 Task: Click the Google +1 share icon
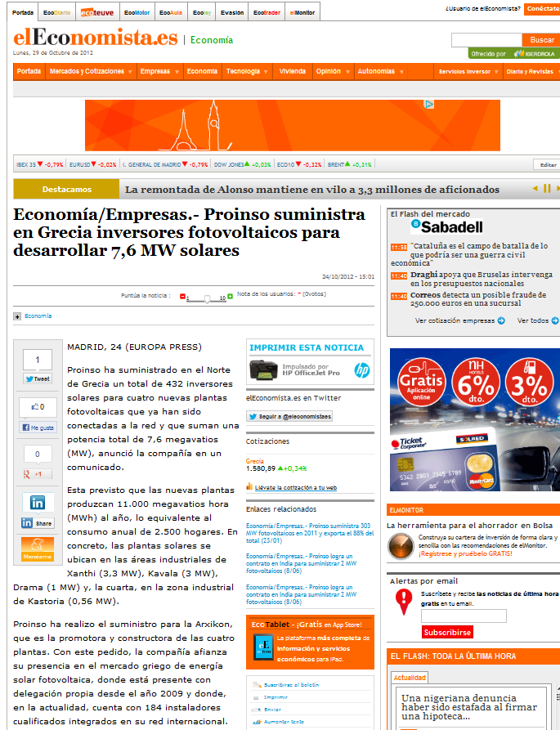pos(38,474)
